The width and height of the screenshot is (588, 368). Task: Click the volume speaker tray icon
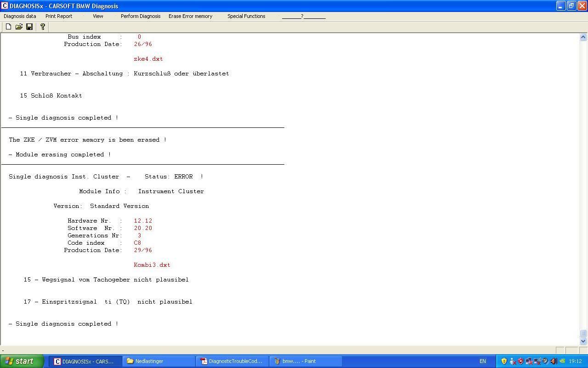tap(554, 361)
